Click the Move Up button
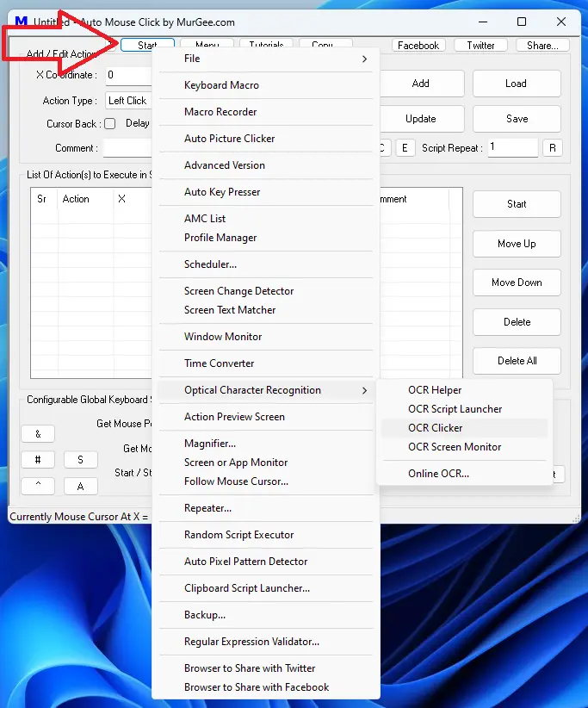 (x=517, y=244)
